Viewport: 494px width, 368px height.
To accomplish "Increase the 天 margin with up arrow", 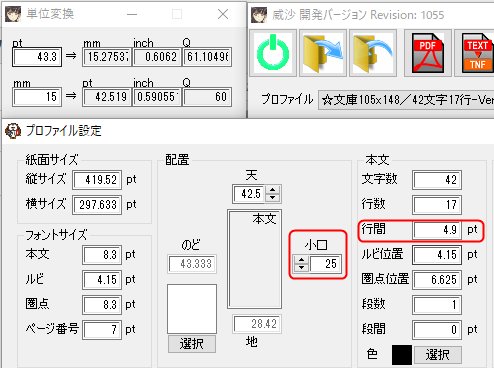I will coord(273,190).
